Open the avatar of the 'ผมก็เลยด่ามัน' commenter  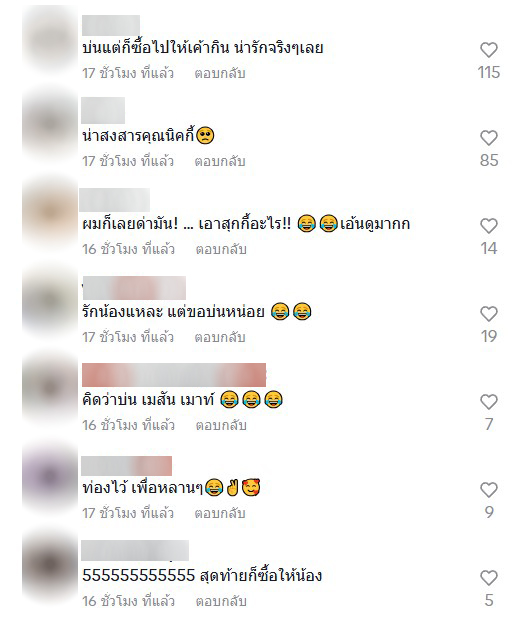coord(50,215)
